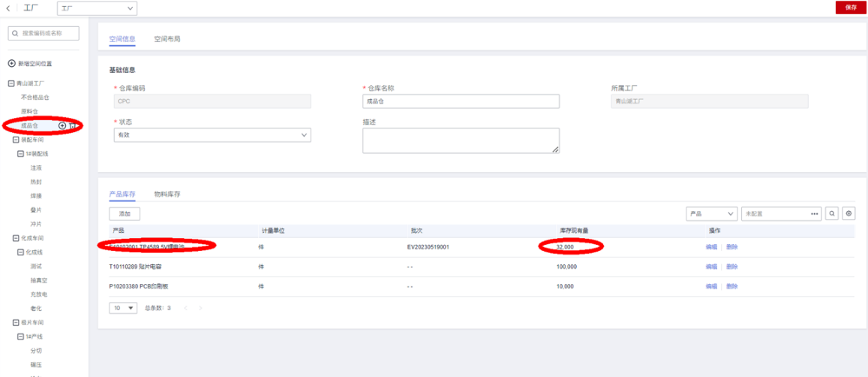Open table column settings gear icon
868x377 pixels.
848,213
